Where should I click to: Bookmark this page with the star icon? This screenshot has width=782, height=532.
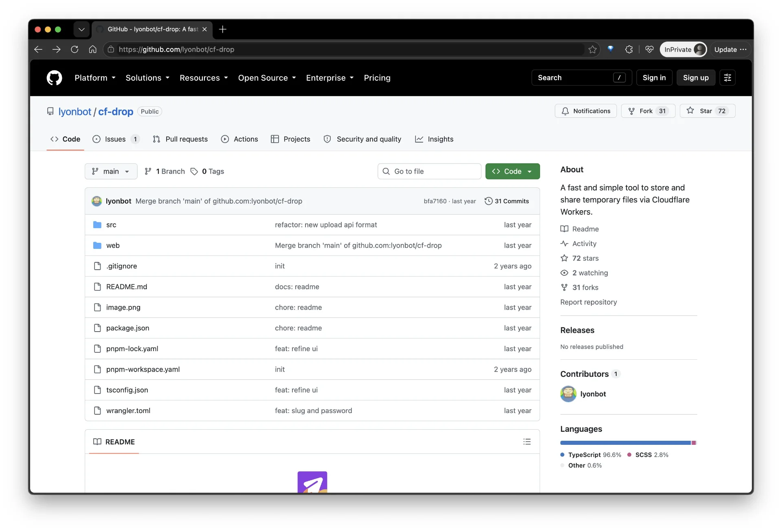(593, 49)
